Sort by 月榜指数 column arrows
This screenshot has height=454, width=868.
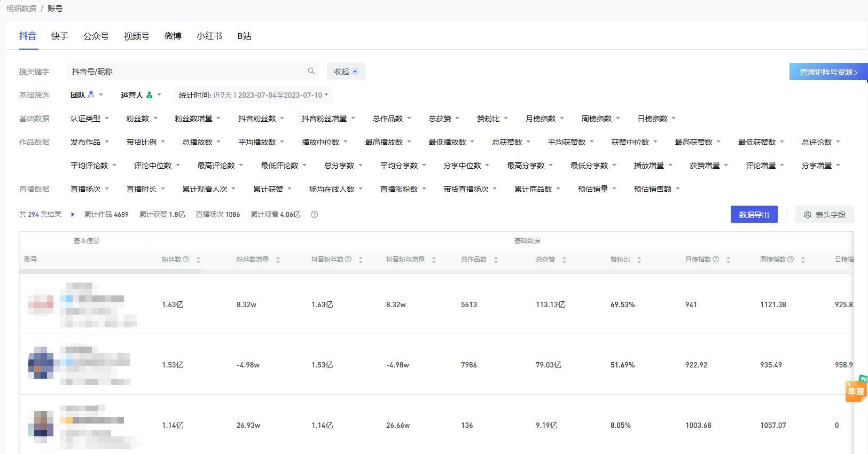tap(728, 260)
